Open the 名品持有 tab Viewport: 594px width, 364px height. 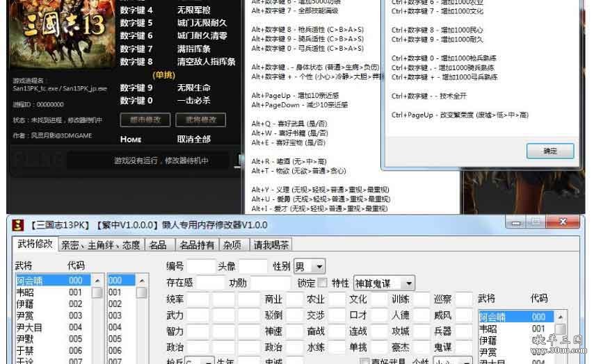[x=196, y=245]
